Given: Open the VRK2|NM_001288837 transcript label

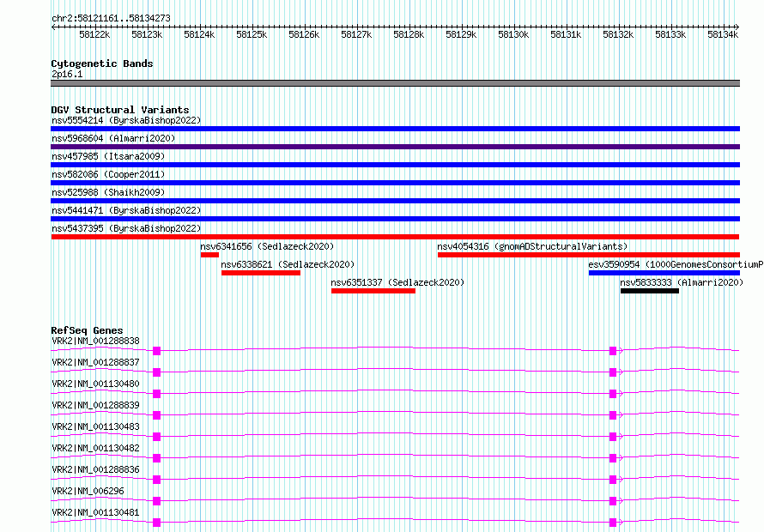Looking at the screenshot, I should point(95,362).
